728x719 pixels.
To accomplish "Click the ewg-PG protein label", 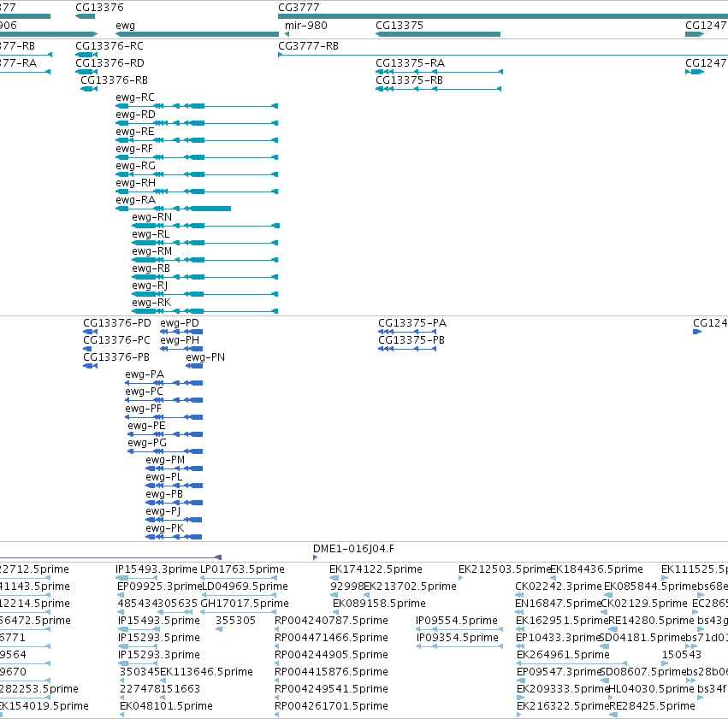I will click(147, 444).
